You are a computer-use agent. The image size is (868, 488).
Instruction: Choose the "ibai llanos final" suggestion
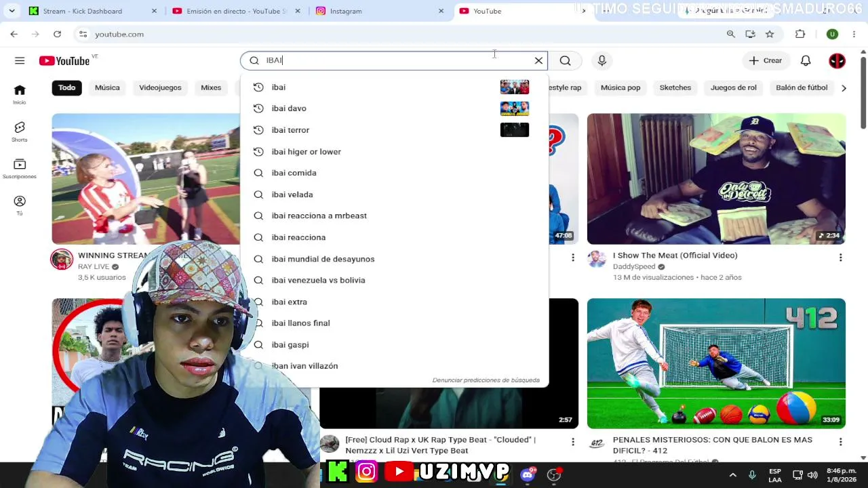[x=393, y=323]
